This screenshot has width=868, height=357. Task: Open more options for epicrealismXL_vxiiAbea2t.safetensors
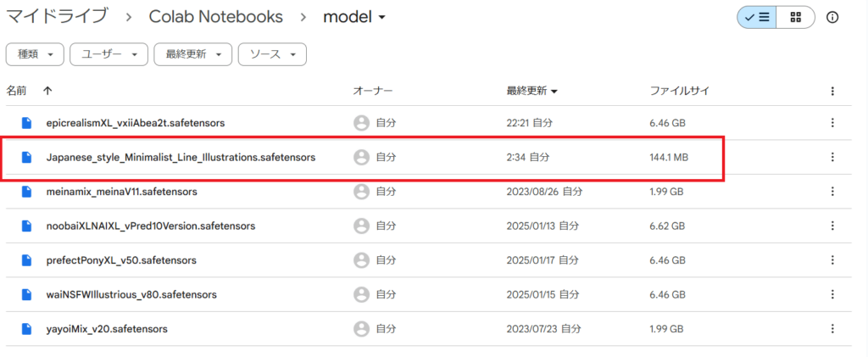pyautogui.click(x=832, y=123)
